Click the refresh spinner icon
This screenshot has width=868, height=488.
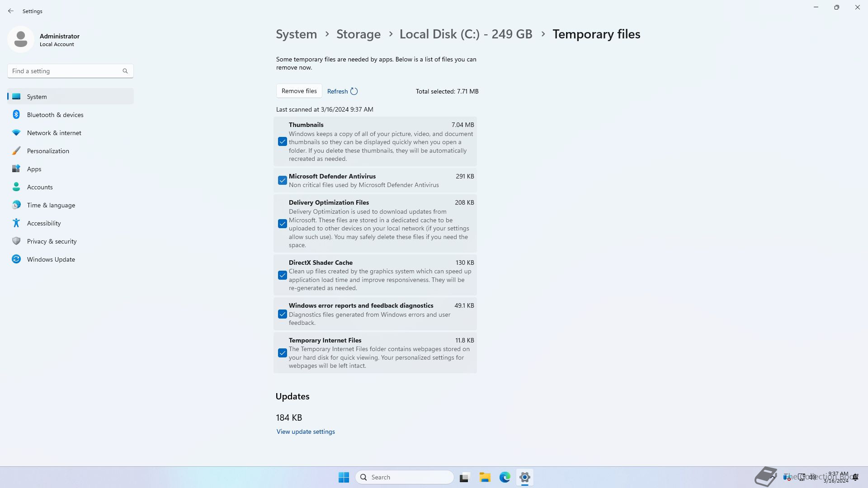(x=354, y=91)
